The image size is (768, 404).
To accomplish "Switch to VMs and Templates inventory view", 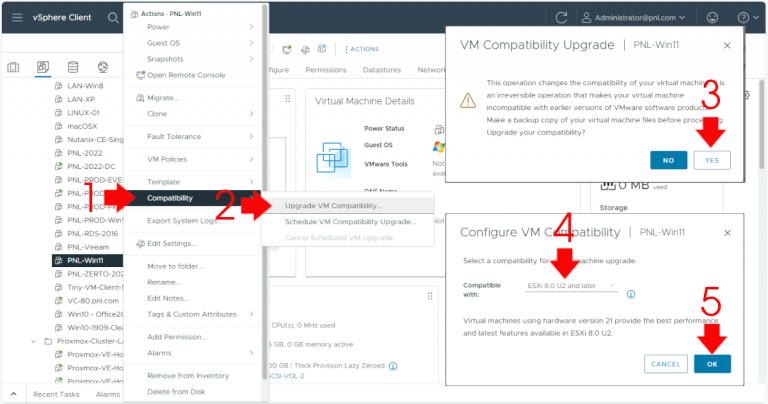I will (x=43, y=67).
